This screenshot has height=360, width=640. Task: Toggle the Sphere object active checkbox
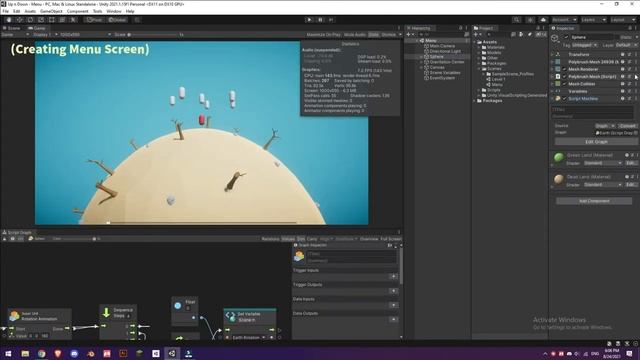[566, 37]
